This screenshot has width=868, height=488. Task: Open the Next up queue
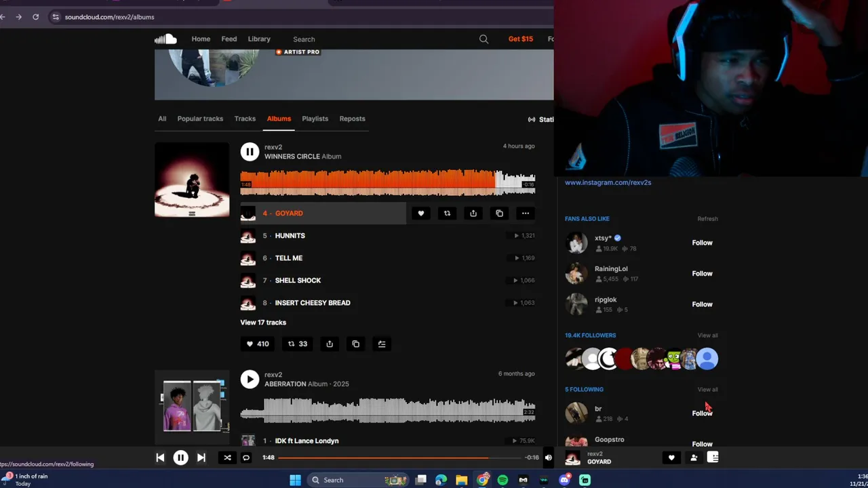click(x=713, y=457)
